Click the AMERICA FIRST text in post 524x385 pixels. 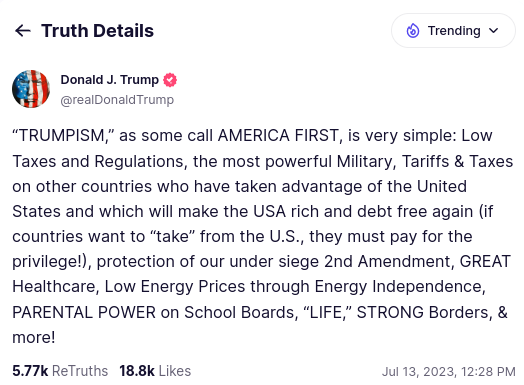click(x=278, y=136)
